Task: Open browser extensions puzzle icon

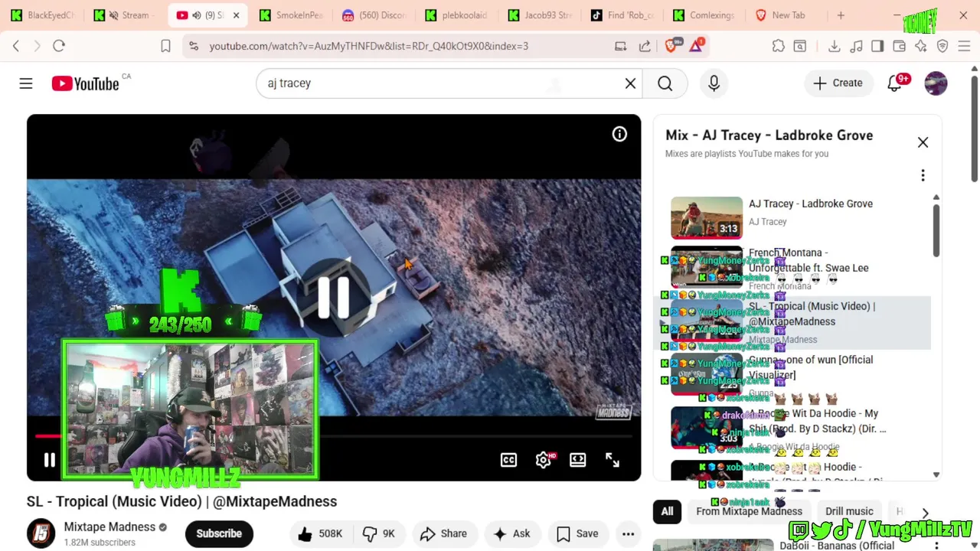Action: pyautogui.click(x=779, y=46)
